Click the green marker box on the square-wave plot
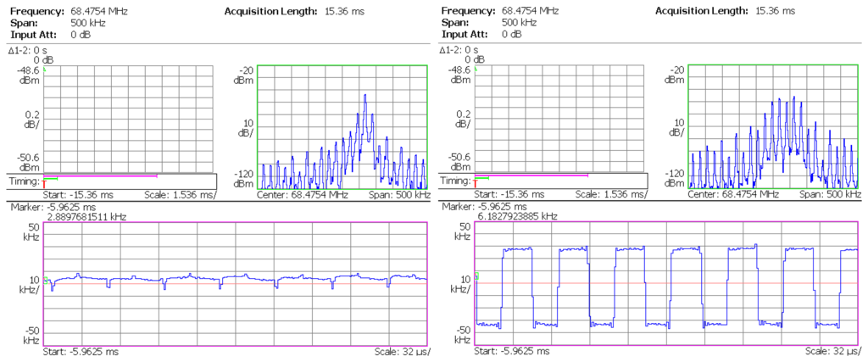Screen dimensions: 868x362 (x=477, y=275)
